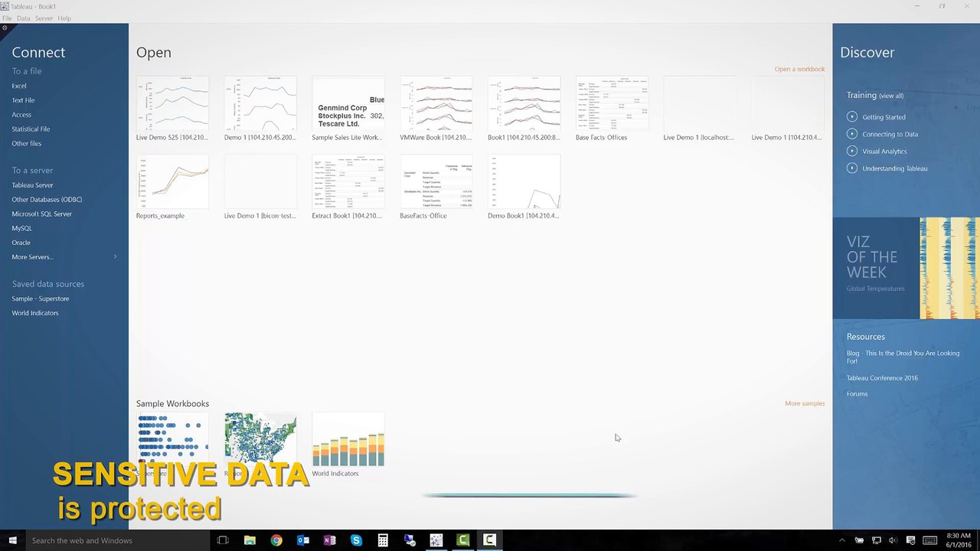Viewport: 980px width, 551px height.
Task: Open the Extract Book1 workbook
Action: [348, 187]
